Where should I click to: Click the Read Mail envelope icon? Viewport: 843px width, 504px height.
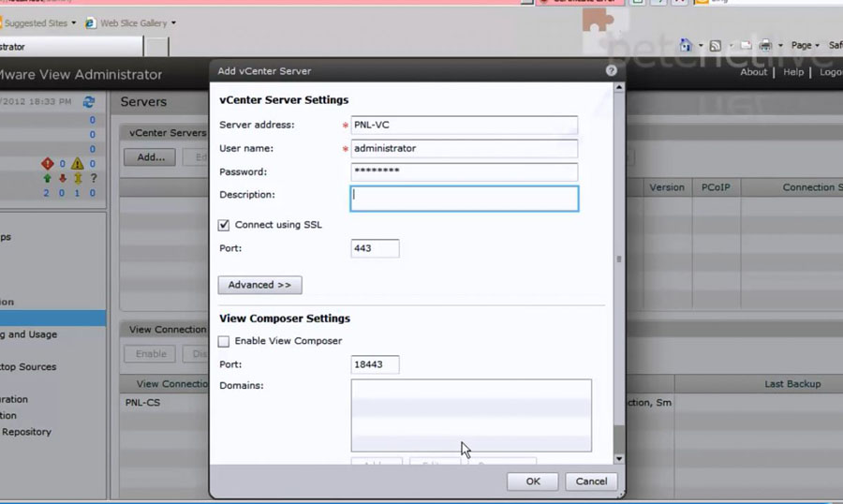746,46
